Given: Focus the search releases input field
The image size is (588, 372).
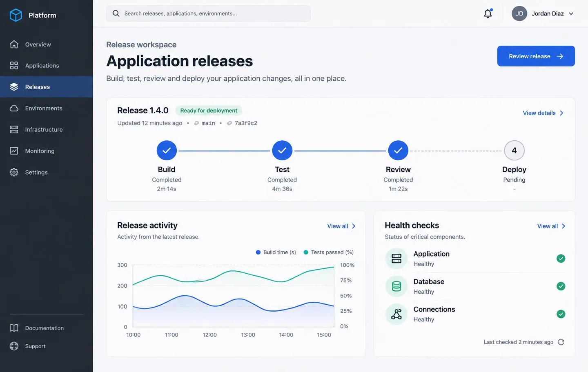Looking at the screenshot, I should (208, 13).
